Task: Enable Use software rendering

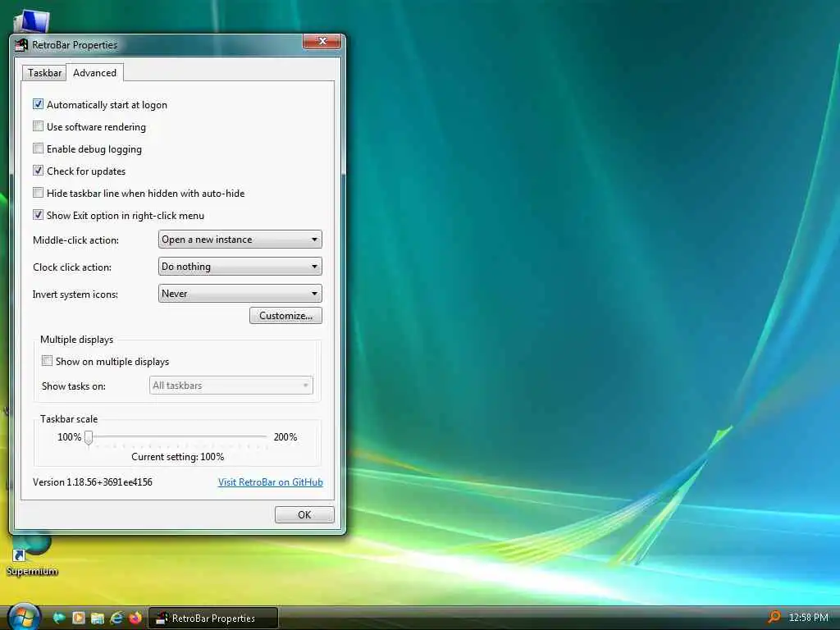Action: pyautogui.click(x=38, y=126)
